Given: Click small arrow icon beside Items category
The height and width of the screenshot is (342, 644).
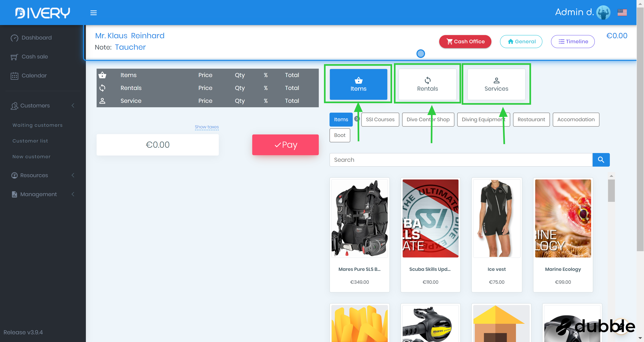Looking at the screenshot, I should 357,119.
